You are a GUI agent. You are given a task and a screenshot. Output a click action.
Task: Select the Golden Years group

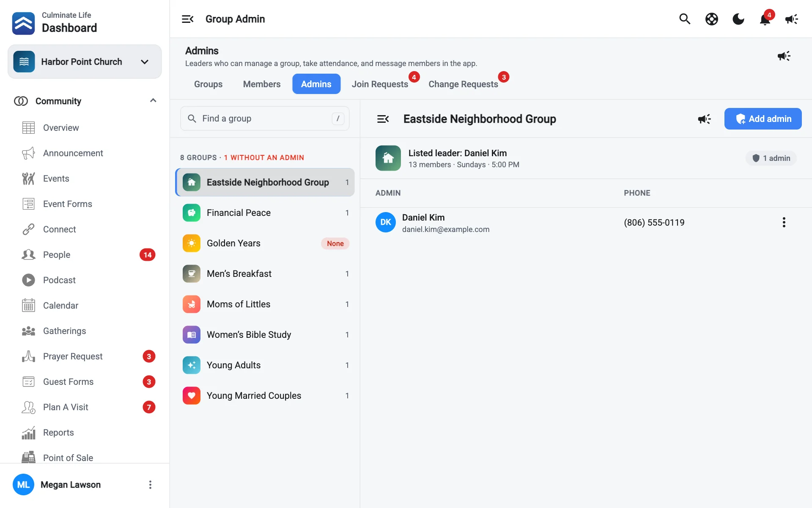265,243
